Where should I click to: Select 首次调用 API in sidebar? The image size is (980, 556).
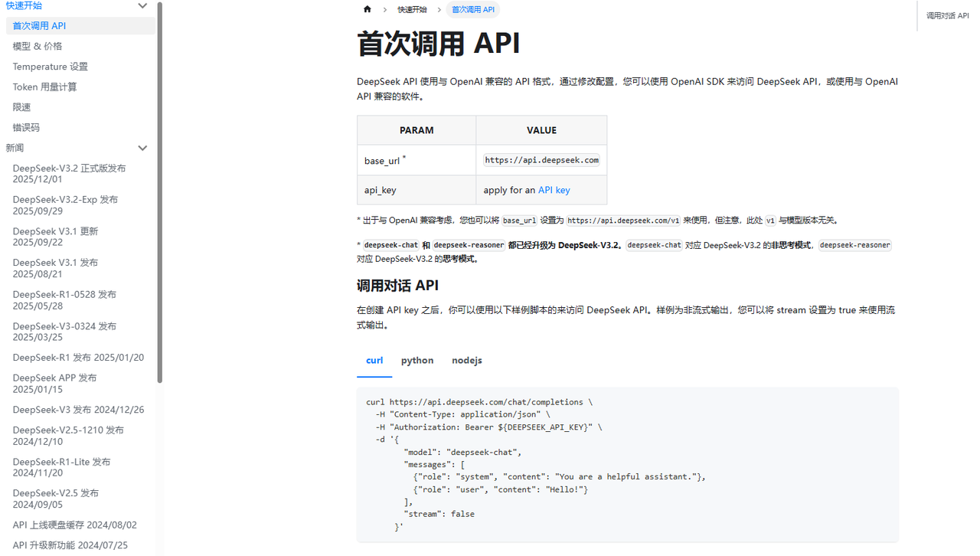[x=80, y=25]
